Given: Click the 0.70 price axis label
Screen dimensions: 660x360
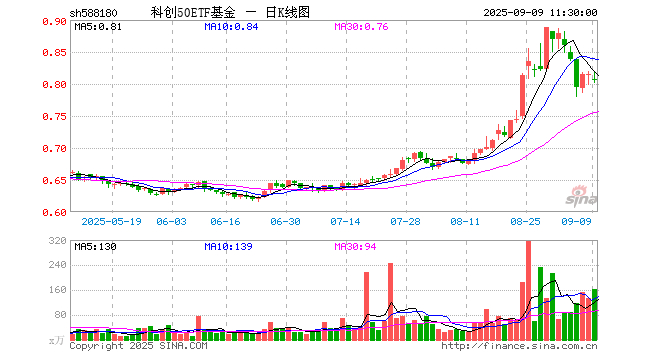Looking at the screenshot, I should (x=54, y=149).
